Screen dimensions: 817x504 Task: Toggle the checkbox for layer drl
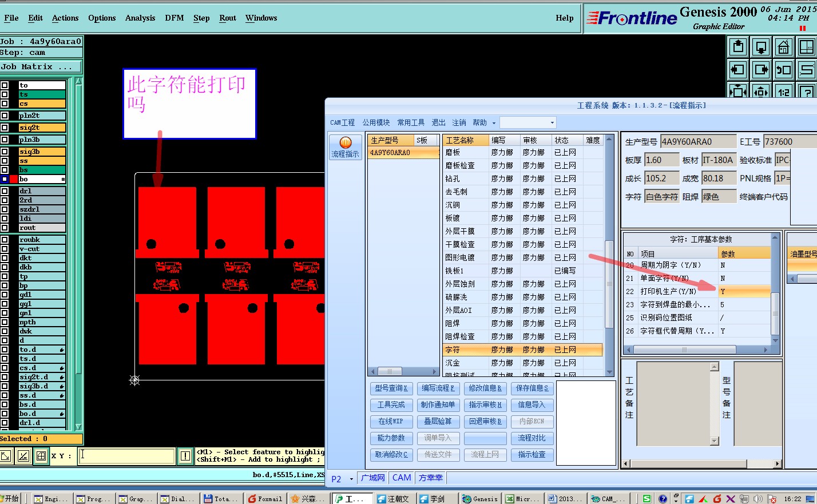click(x=5, y=191)
